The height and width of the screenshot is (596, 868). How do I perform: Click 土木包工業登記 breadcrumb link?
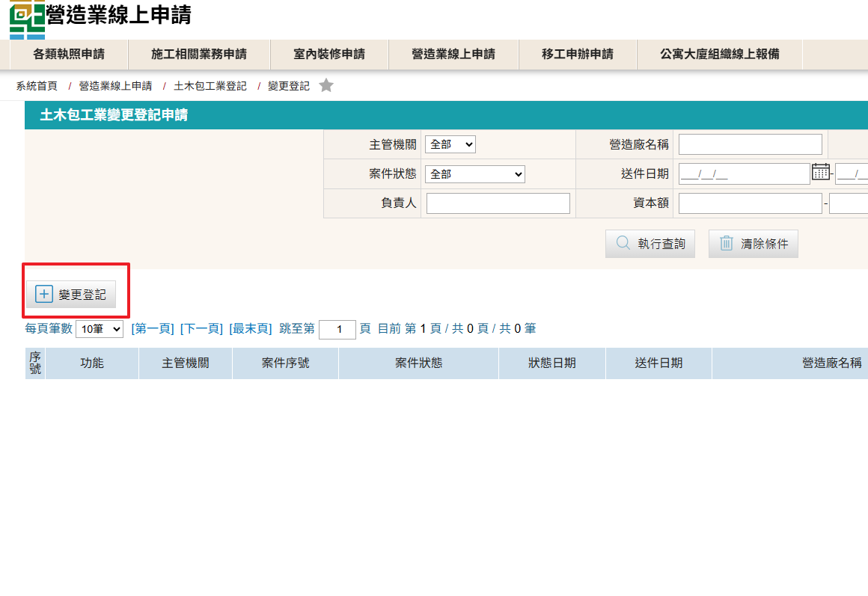(210, 86)
